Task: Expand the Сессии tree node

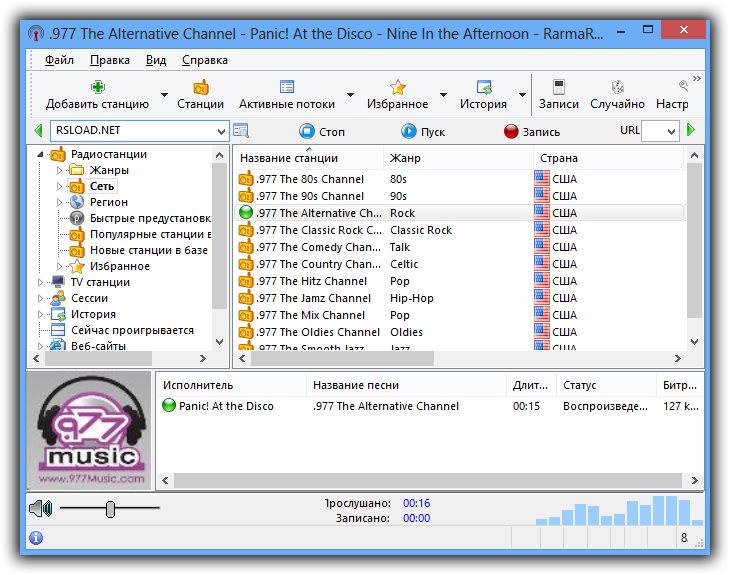Action: (x=40, y=298)
